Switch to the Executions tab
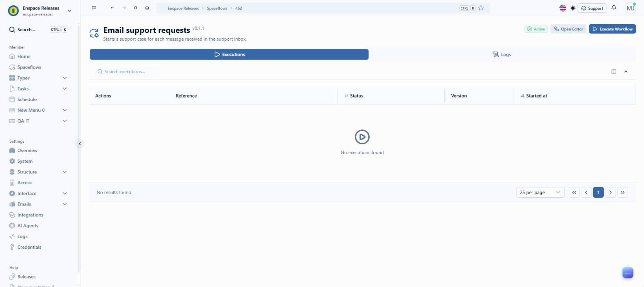The width and height of the screenshot is (644, 287). [x=229, y=54]
